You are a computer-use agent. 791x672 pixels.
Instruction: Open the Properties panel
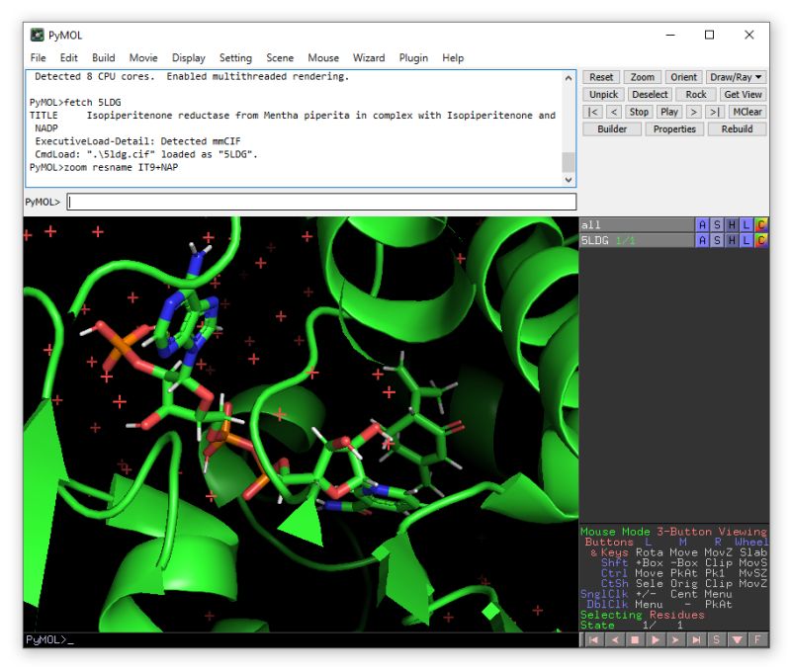click(x=674, y=129)
